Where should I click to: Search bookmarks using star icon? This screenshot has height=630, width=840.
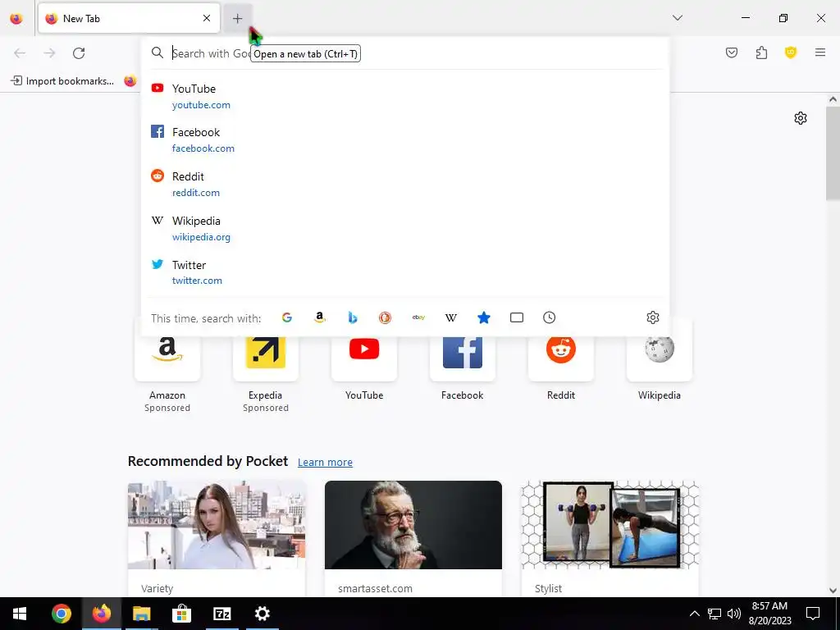coord(484,317)
